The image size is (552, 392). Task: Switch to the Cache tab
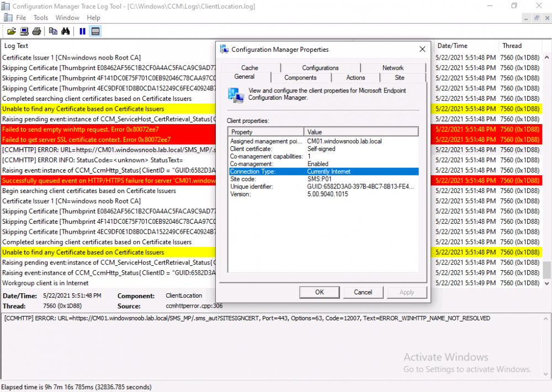click(250, 67)
